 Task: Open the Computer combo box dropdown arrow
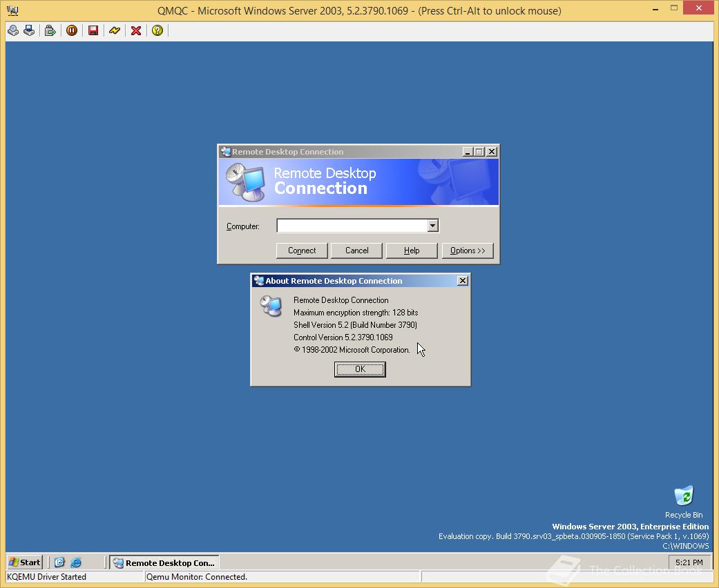point(432,226)
